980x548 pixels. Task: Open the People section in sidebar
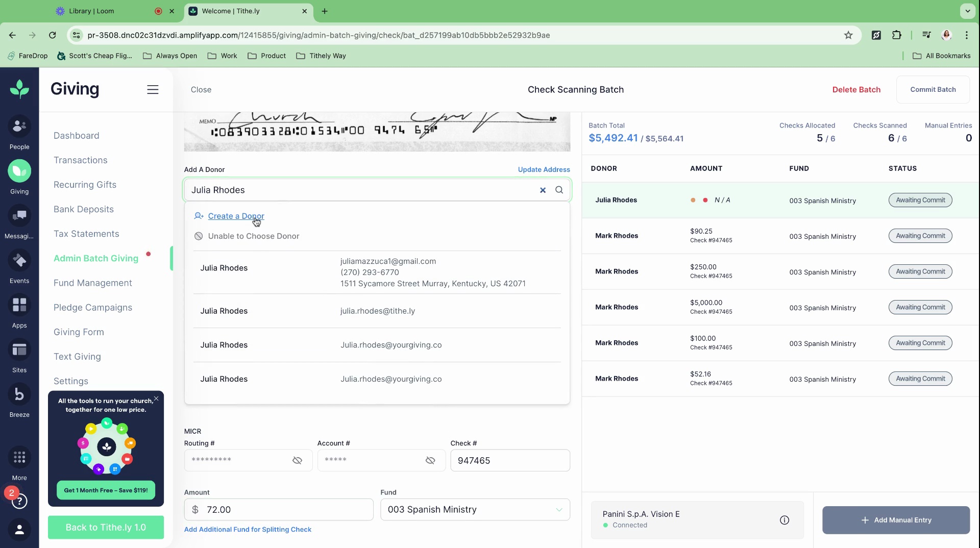point(19,132)
